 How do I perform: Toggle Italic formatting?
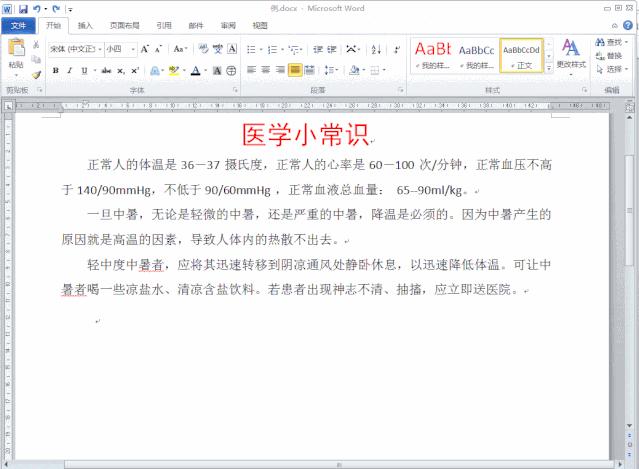(x=70, y=70)
